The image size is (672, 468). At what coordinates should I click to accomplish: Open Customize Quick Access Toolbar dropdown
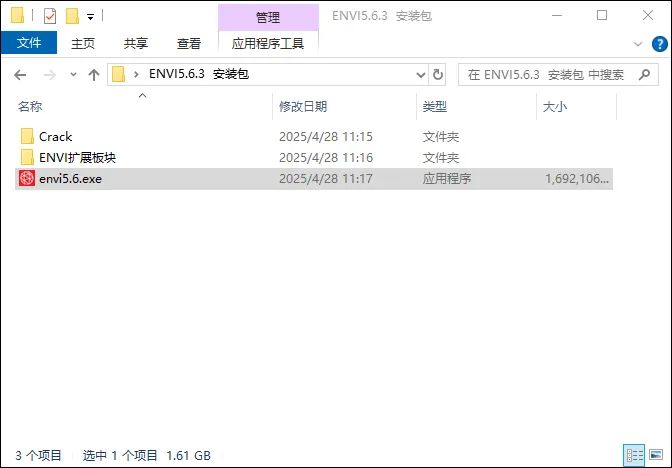click(x=90, y=17)
